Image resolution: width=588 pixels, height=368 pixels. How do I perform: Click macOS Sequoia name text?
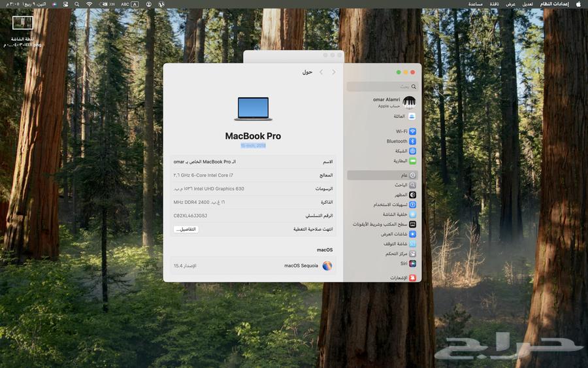point(301,265)
